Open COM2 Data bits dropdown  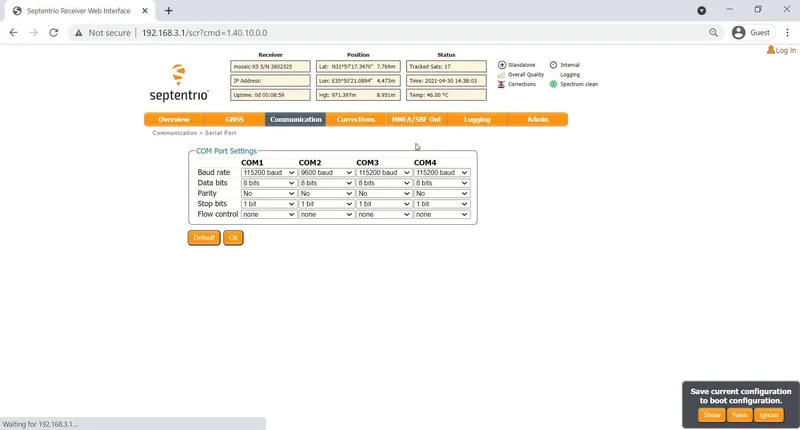coord(326,183)
